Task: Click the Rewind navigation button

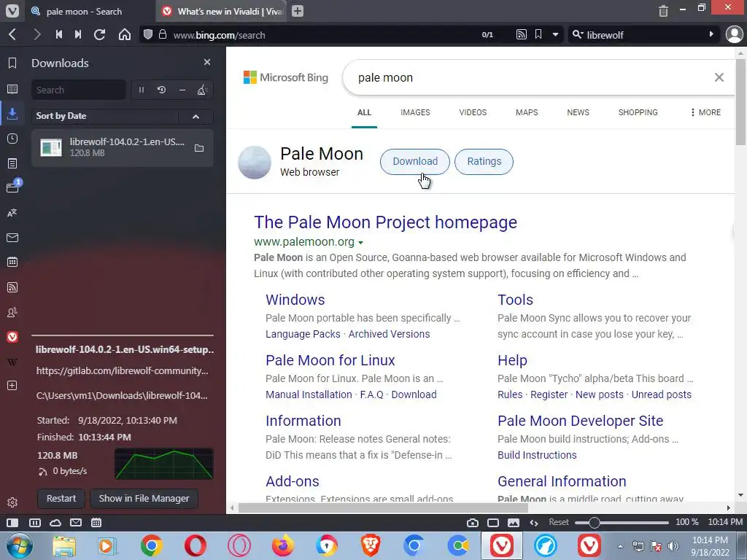Action: tap(59, 34)
